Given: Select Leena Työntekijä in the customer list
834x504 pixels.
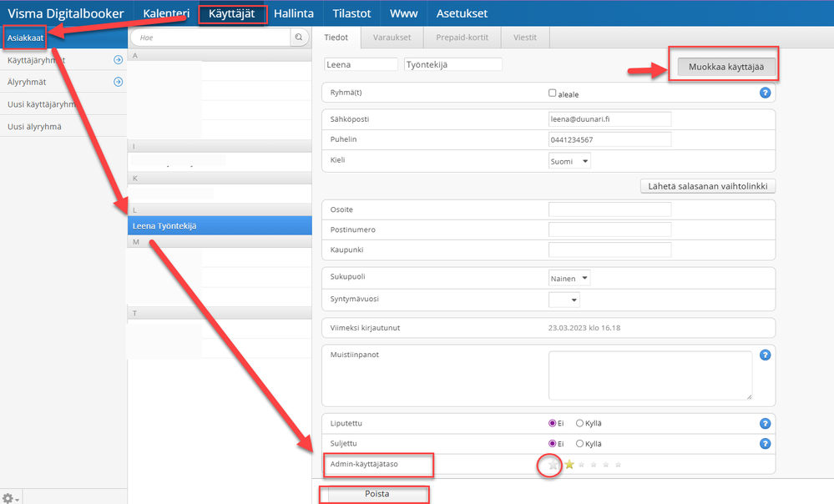Looking at the screenshot, I should coord(220,226).
